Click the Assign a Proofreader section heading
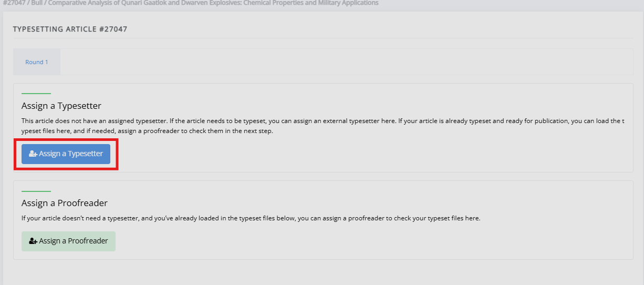This screenshot has width=644, height=285. pyautogui.click(x=65, y=203)
